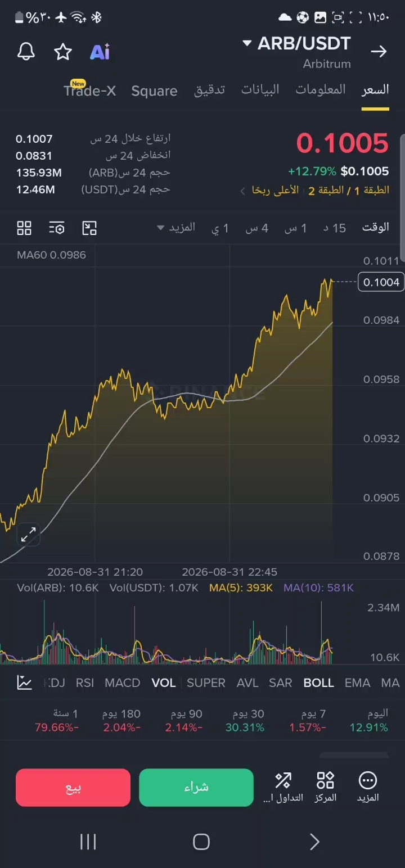Switch to the البيانات tab

260,90
